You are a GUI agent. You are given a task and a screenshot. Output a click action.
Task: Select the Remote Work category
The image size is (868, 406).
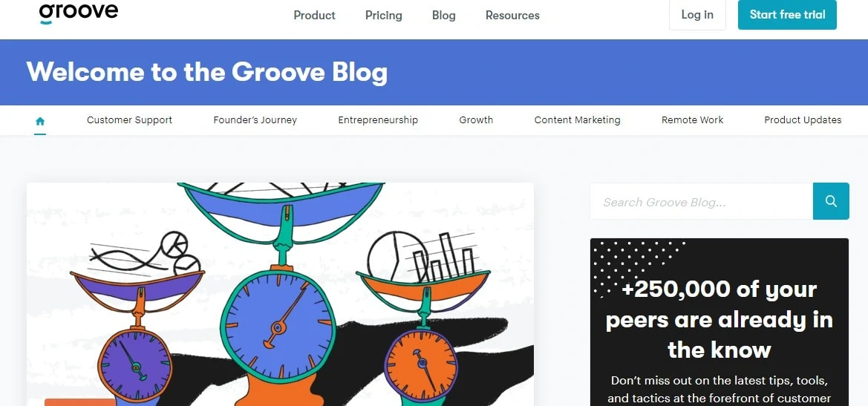tap(693, 120)
